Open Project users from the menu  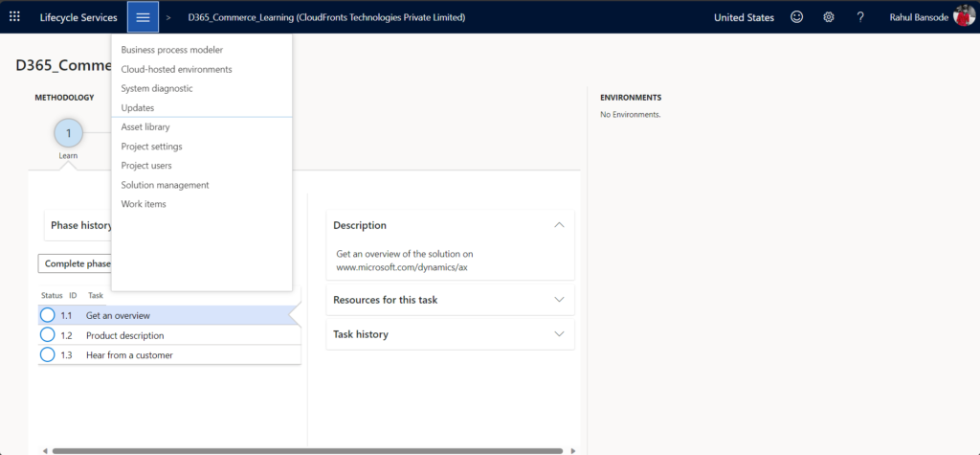click(x=146, y=166)
